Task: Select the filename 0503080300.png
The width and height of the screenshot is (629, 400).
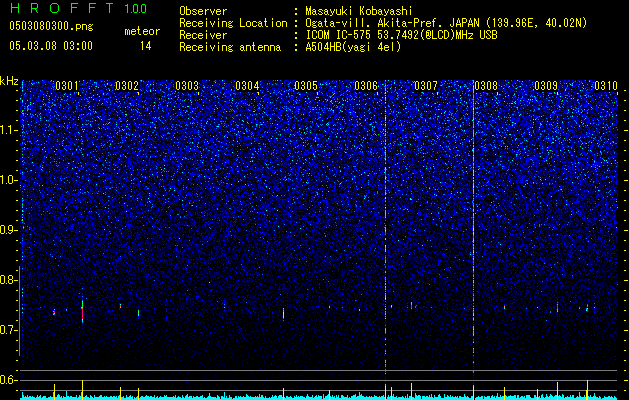Action: point(51,27)
